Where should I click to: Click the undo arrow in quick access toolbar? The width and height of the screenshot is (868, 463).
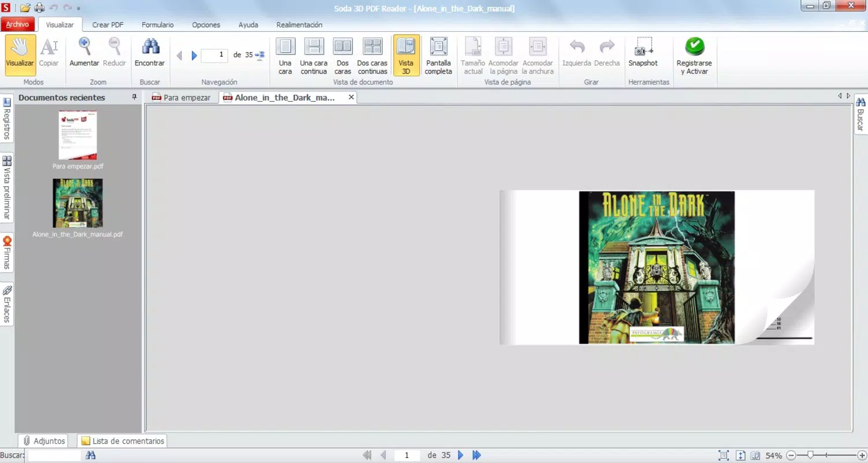[54, 8]
